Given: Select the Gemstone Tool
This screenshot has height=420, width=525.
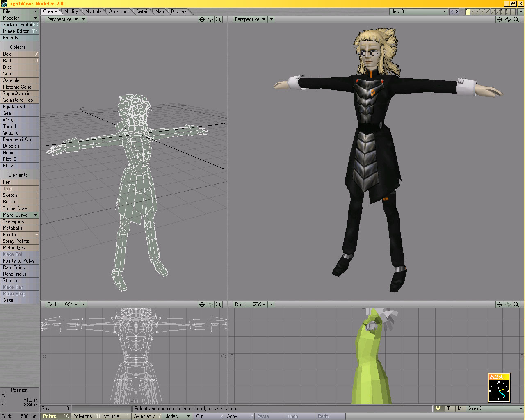Looking at the screenshot, I should [20, 100].
